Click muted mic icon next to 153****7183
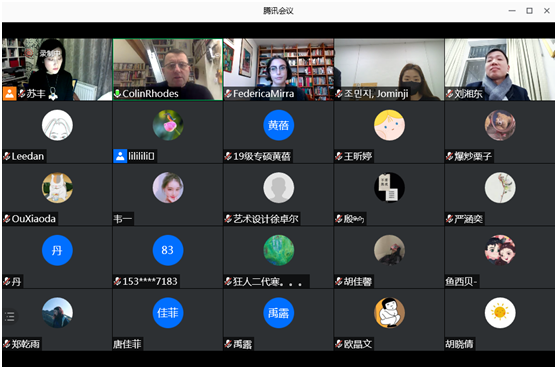Screen dimensions: 557x369 [x=118, y=281]
